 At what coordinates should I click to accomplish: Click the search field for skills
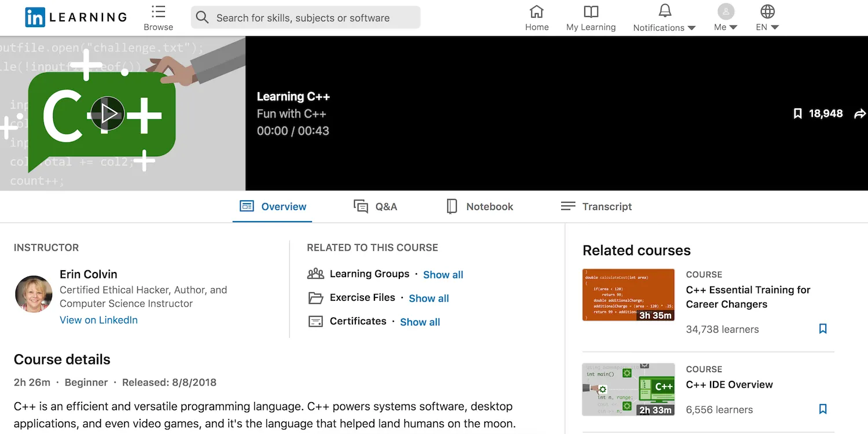(306, 18)
